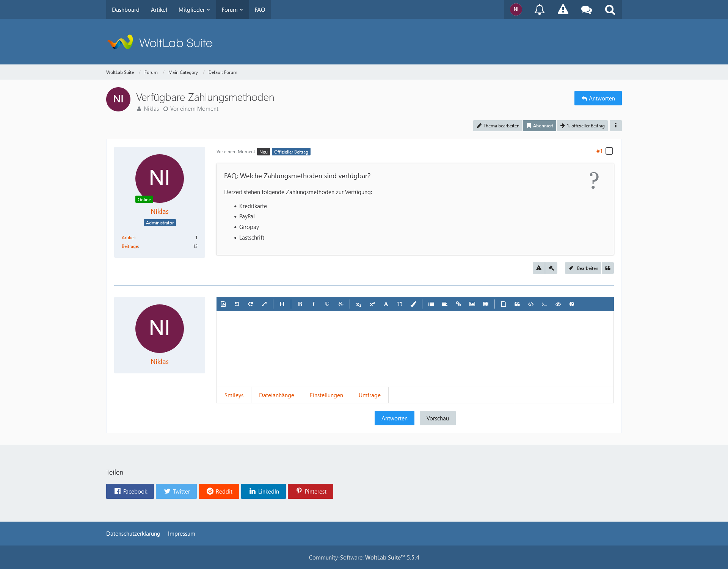Open the search magnifier icon

[x=610, y=9]
